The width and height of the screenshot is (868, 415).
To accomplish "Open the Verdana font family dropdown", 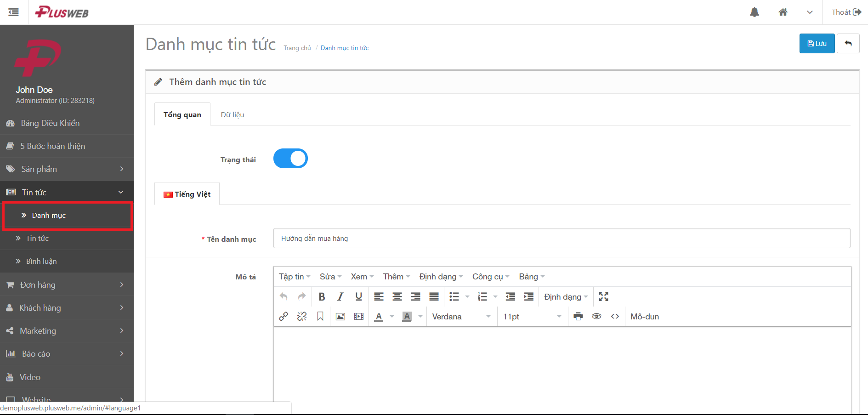I will [461, 317].
